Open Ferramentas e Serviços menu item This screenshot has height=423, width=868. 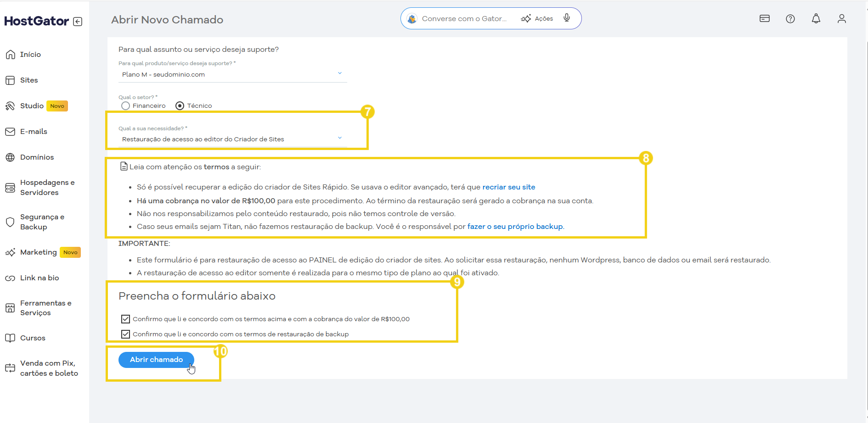46,308
